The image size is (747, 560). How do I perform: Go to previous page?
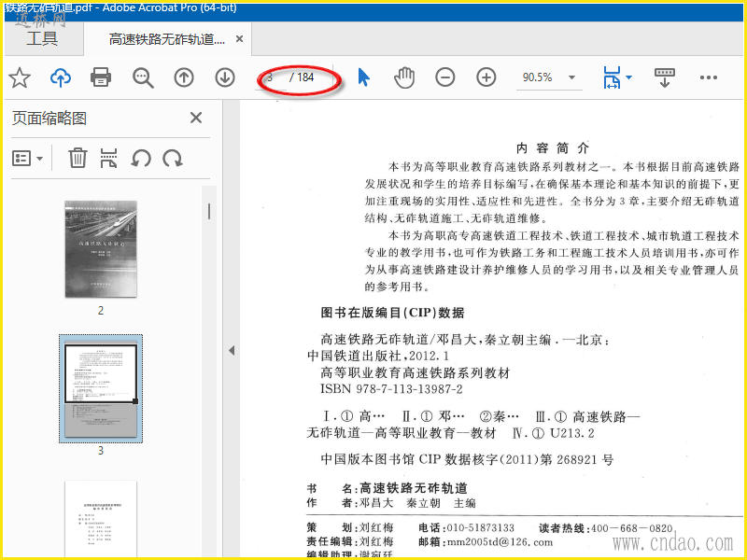click(x=184, y=77)
